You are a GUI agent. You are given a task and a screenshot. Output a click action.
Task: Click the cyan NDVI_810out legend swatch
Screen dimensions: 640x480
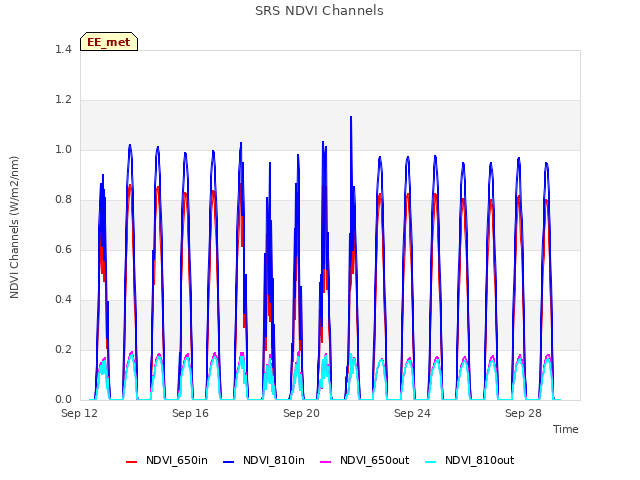point(431,462)
